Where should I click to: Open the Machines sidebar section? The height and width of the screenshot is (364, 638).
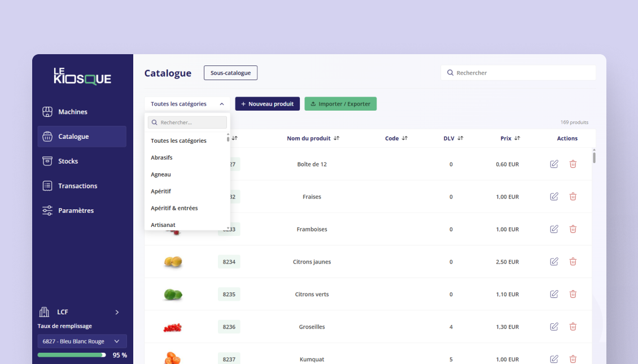pos(82,112)
